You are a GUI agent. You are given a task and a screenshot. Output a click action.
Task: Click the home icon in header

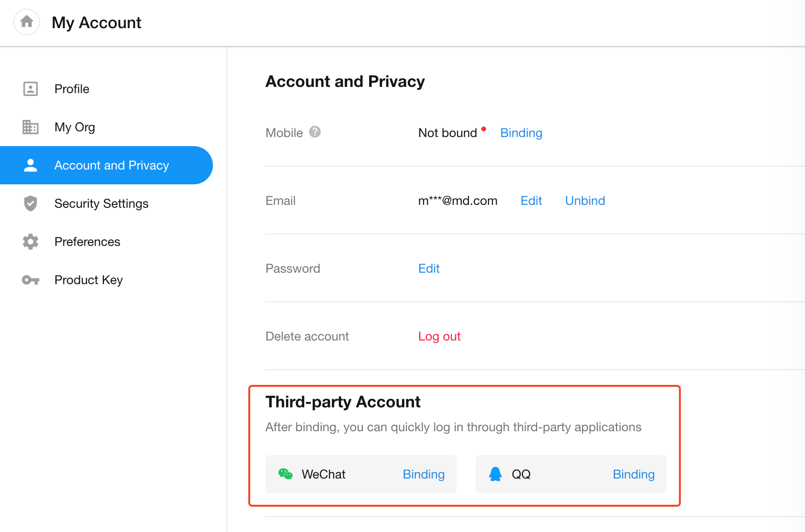(27, 22)
